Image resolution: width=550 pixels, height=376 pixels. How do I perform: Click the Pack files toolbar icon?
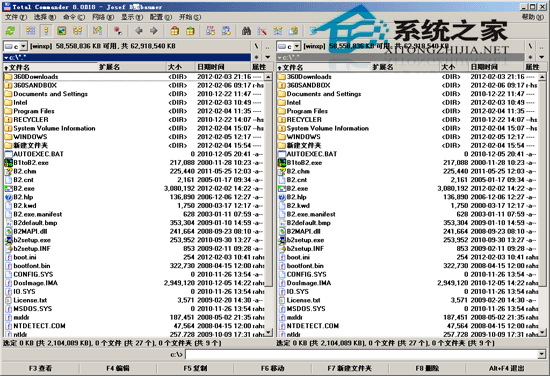(174, 31)
